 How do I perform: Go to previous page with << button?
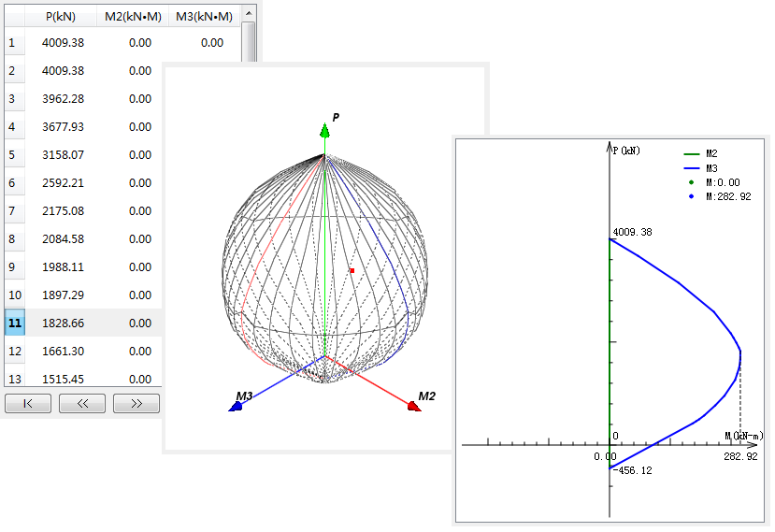[82, 404]
